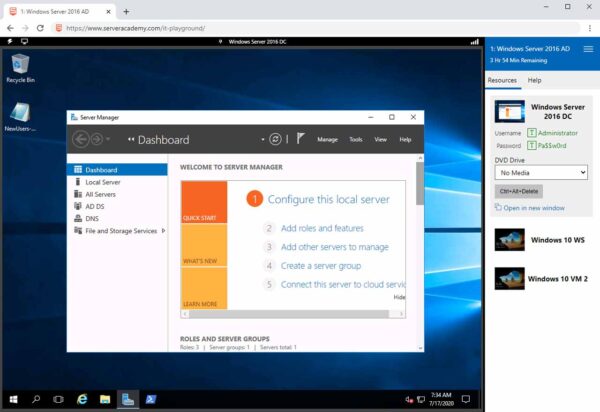The image size is (600, 412).
Task: Click the Server Manager refresh icon
Action: click(x=275, y=139)
